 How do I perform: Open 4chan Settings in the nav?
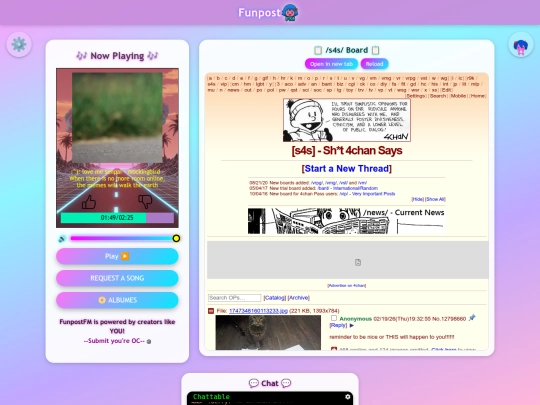[416, 96]
